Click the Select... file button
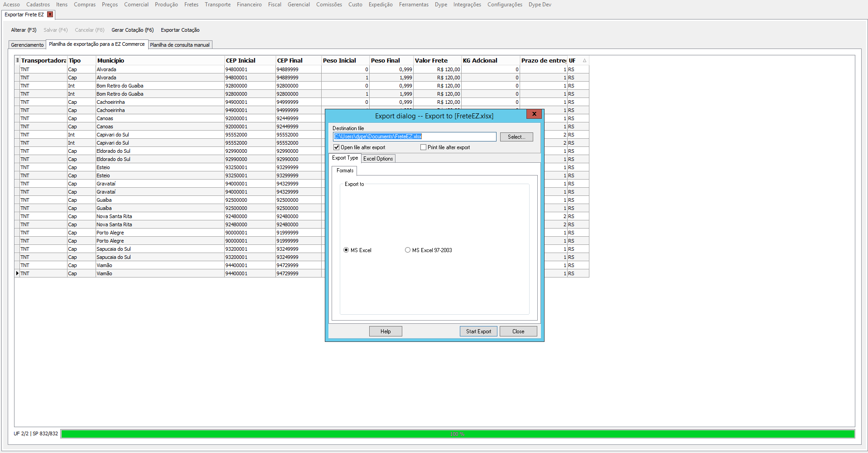Viewport: 868px width, 453px height. [x=516, y=137]
